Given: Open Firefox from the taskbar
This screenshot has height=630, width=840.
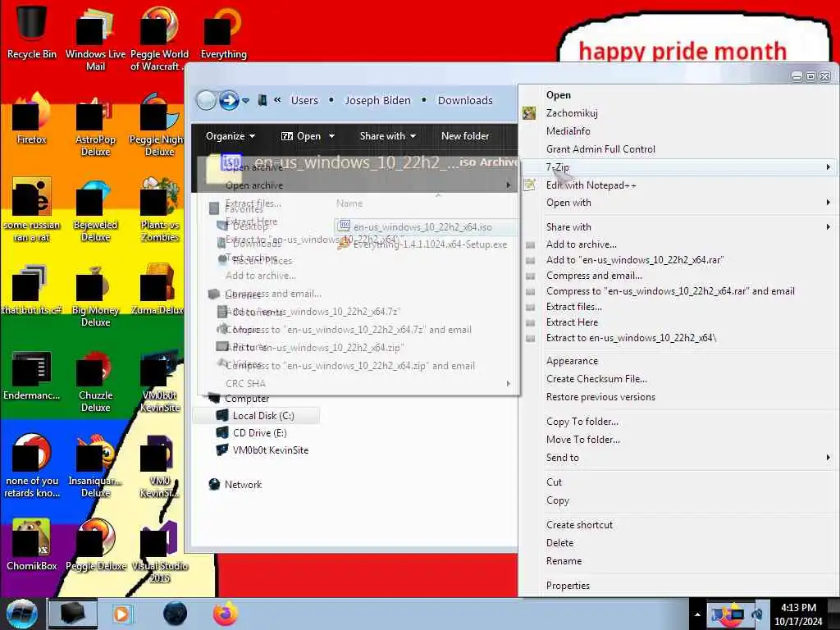Looking at the screenshot, I should 226,614.
